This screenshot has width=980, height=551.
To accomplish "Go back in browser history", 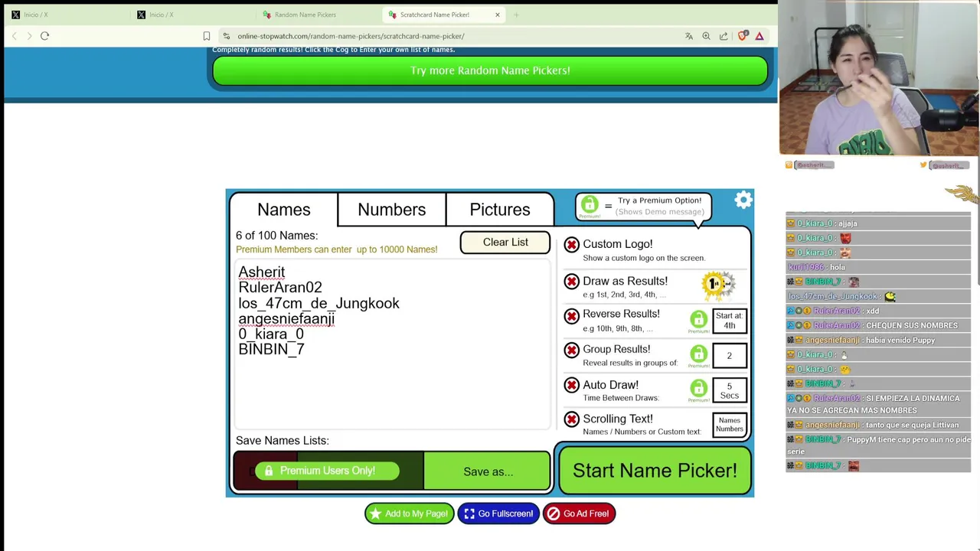I will click(14, 36).
